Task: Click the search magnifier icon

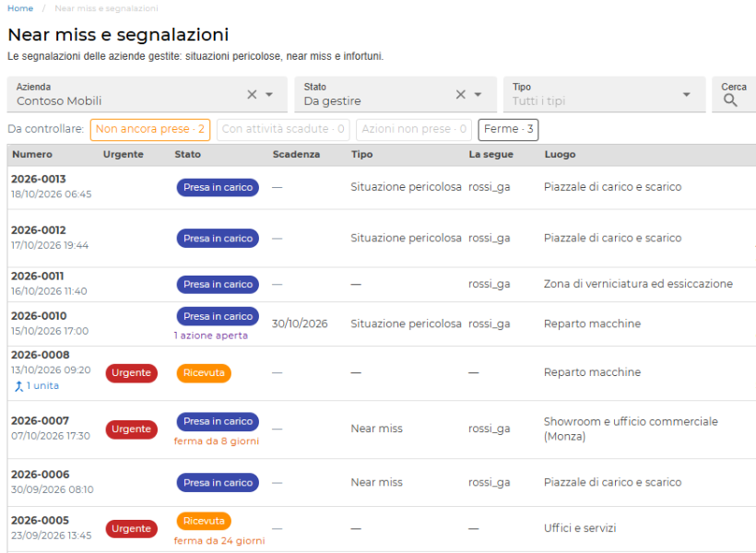Action: click(x=730, y=100)
